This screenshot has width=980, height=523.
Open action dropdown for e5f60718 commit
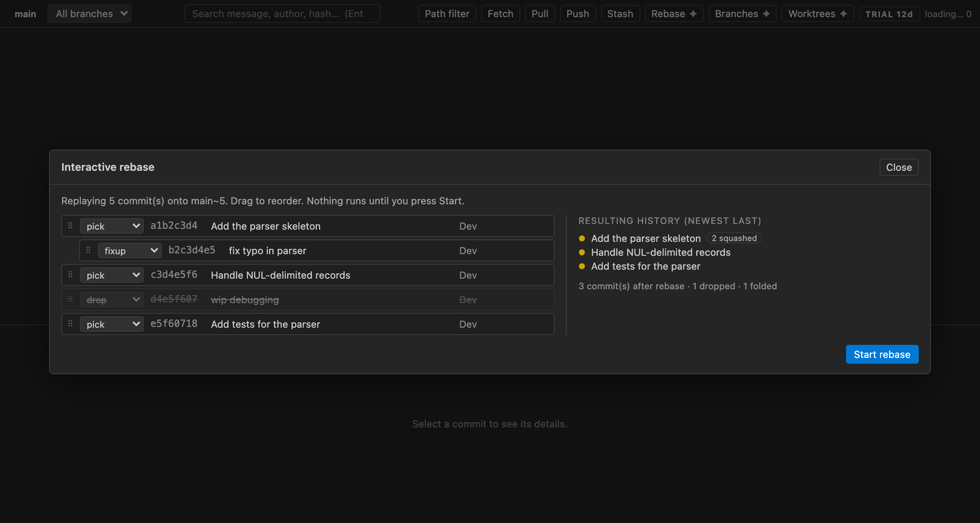tap(112, 324)
